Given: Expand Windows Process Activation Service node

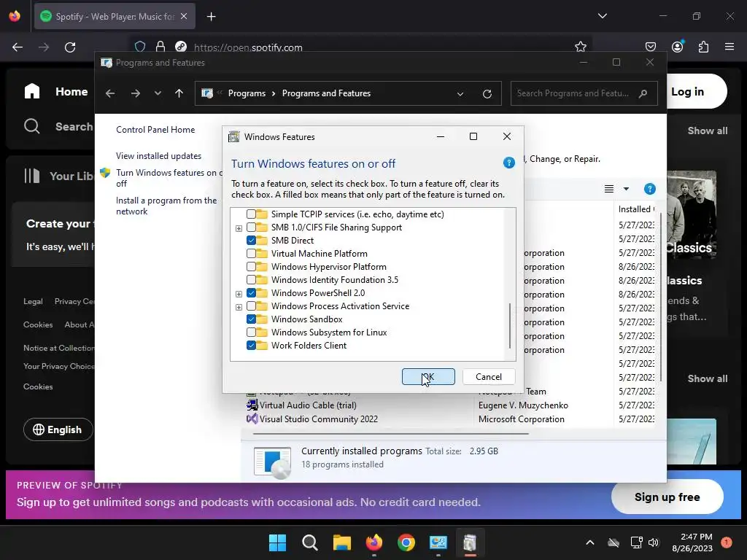Looking at the screenshot, I should tap(239, 307).
